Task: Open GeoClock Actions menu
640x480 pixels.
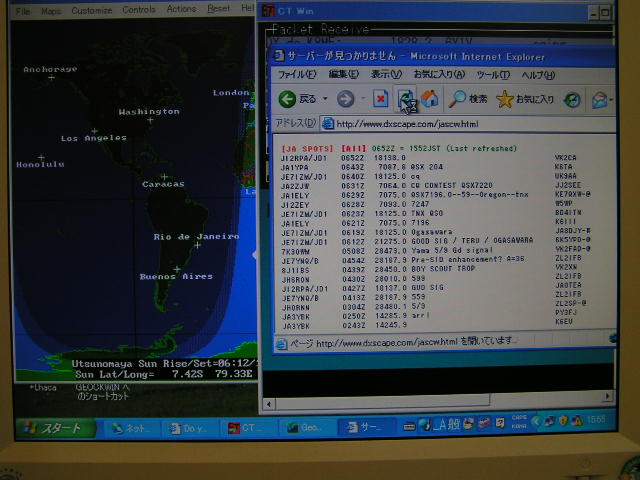Action: click(181, 9)
